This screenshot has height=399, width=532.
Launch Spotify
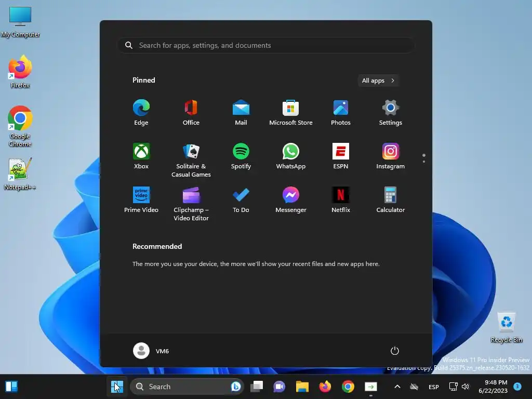(241, 156)
